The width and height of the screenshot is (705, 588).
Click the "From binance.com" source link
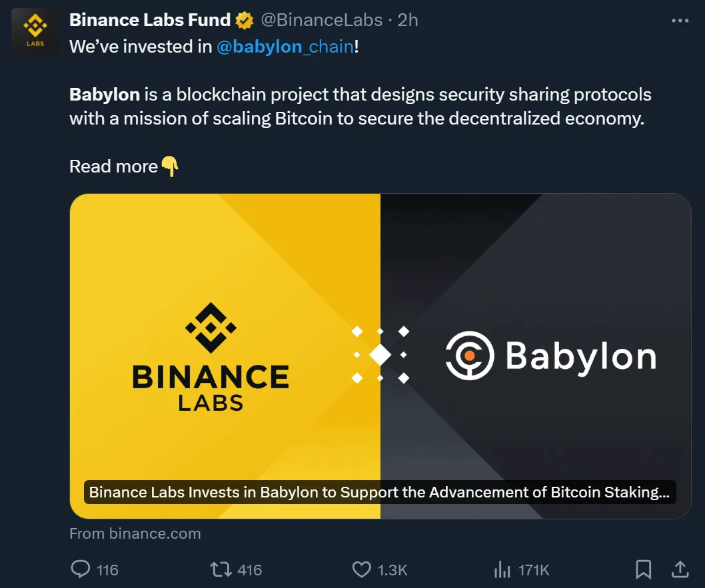(x=135, y=533)
